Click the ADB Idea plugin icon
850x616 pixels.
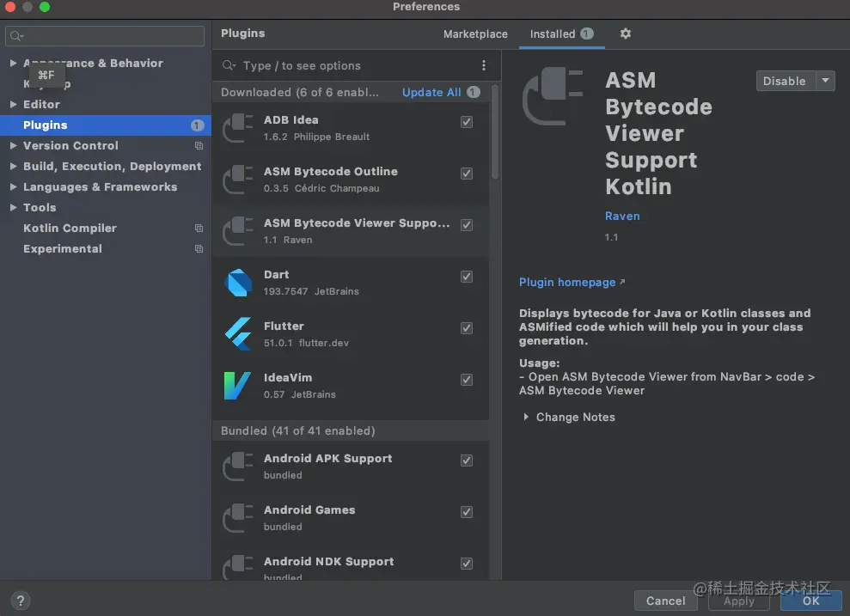coord(239,128)
